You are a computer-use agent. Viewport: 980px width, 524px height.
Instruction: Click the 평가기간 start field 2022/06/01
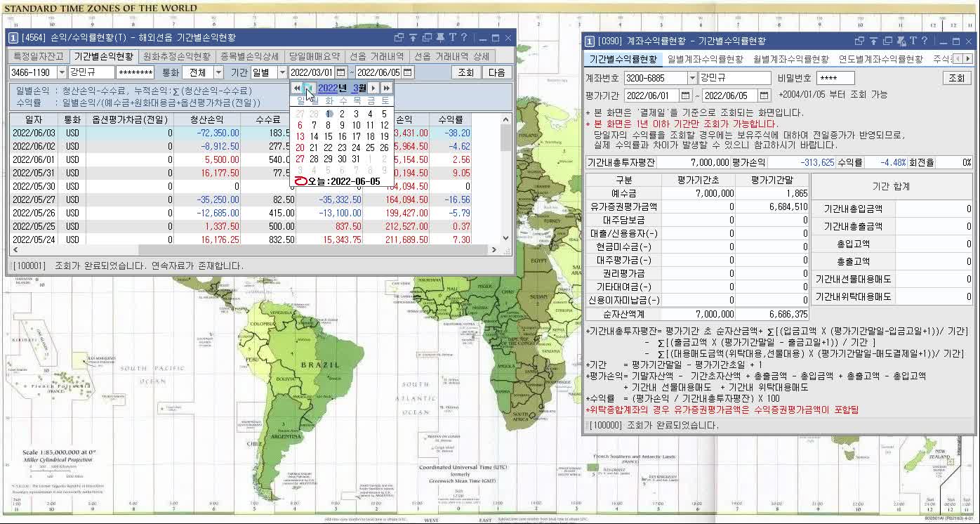tap(651, 95)
